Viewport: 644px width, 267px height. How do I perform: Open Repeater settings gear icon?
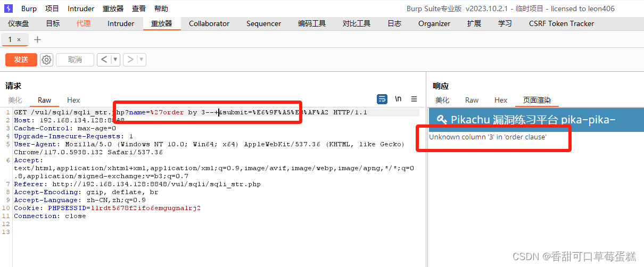click(47, 60)
